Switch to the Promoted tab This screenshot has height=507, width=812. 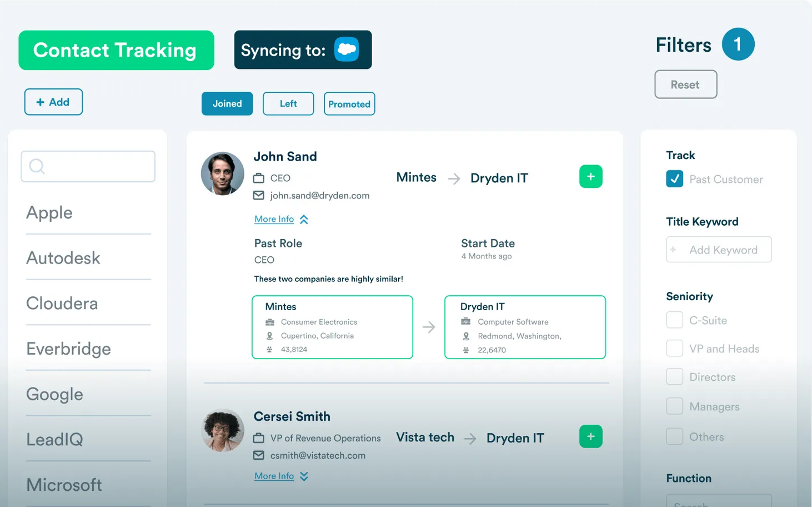tap(349, 104)
